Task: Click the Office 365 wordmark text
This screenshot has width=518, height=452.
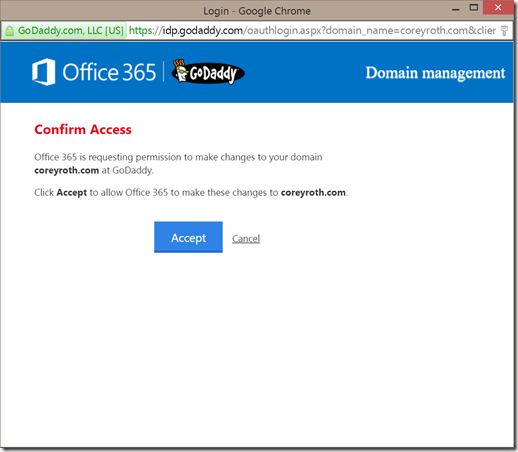Action: 109,72
